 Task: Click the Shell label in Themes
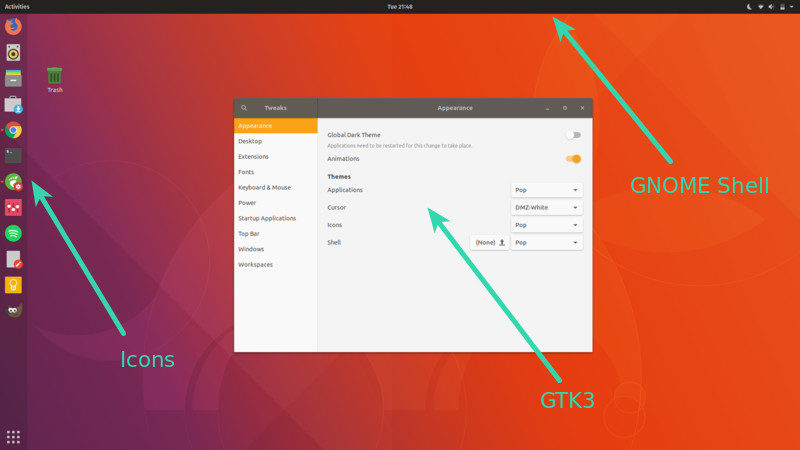(x=334, y=243)
